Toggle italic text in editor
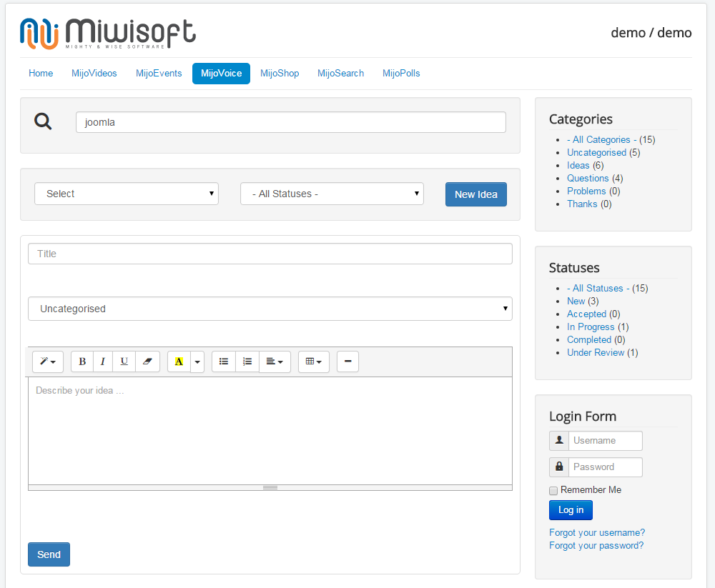The width and height of the screenshot is (715, 588). (x=103, y=362)
